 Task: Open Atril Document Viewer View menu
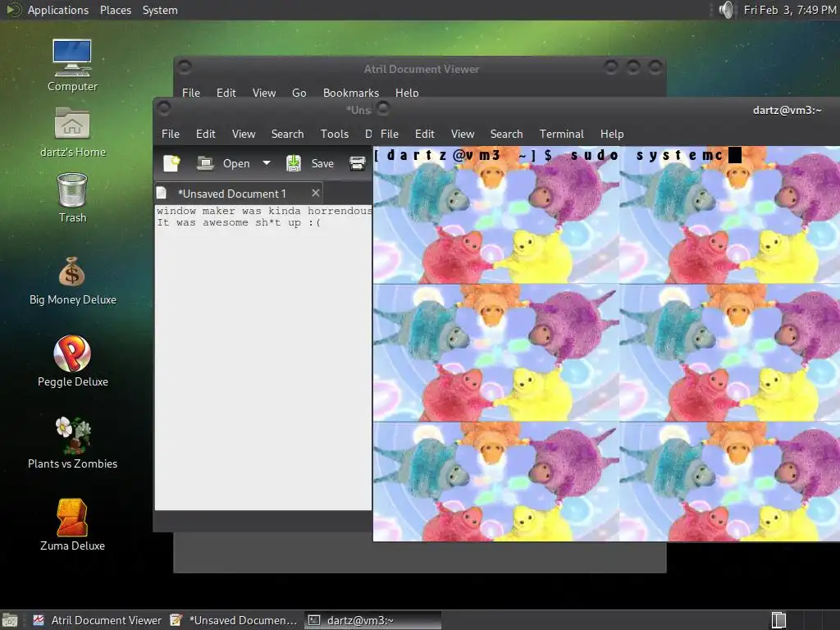click(x=264, y=93)
